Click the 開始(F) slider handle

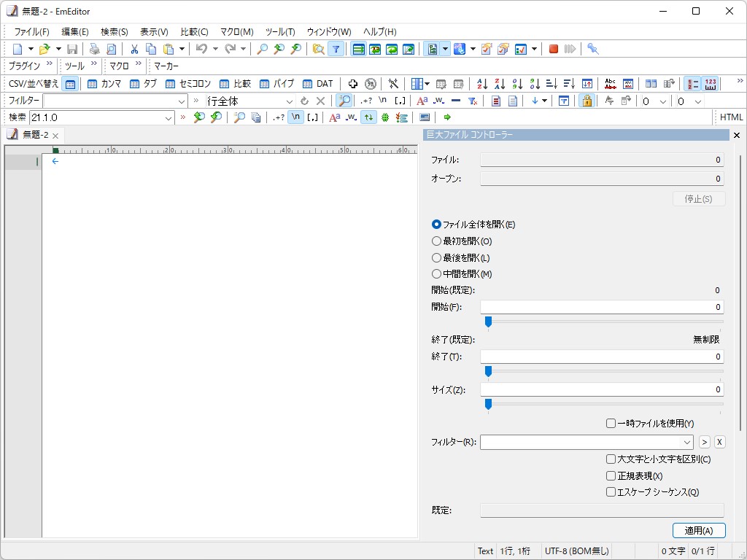(488, 322)
